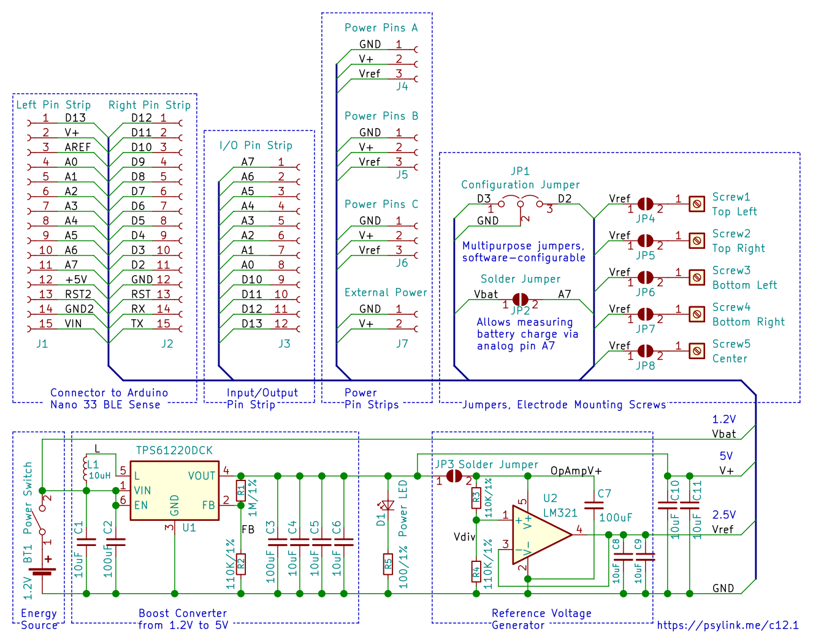
Task: Select the 'Power Pins C' heading
Action: click(381, 204)
